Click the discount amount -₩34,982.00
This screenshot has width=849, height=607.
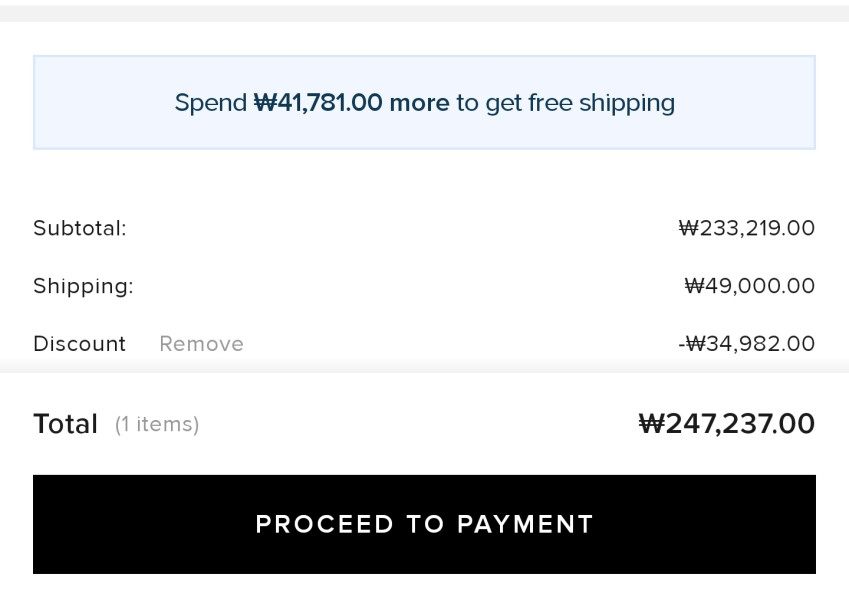(746, 344)
